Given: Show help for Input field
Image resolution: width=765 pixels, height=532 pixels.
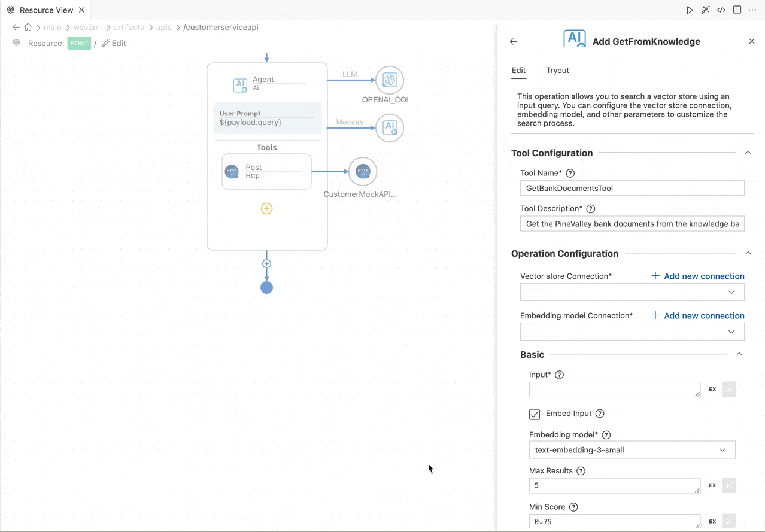Looking at the screenshot, I should [559, 375].
